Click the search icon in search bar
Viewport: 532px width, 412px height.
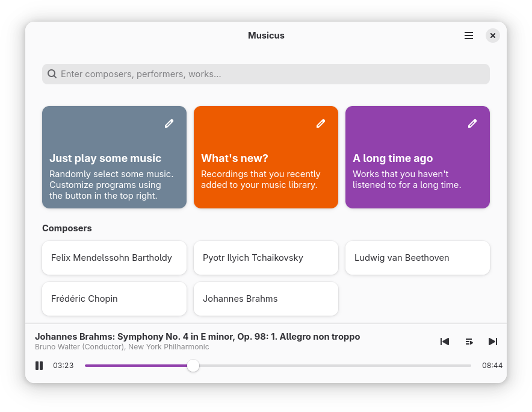(x=52, y=74)
